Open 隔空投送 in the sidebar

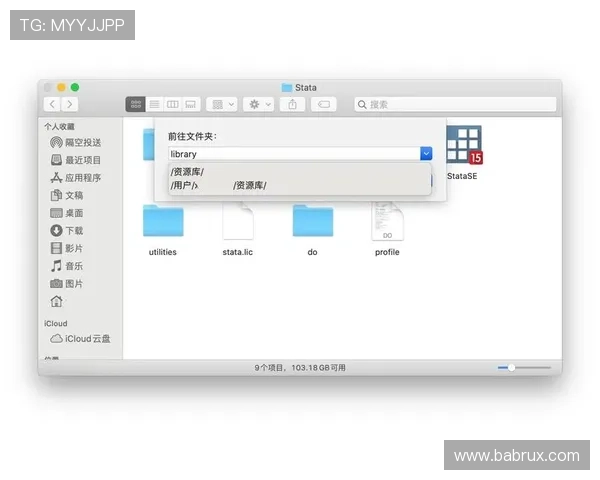76,142
